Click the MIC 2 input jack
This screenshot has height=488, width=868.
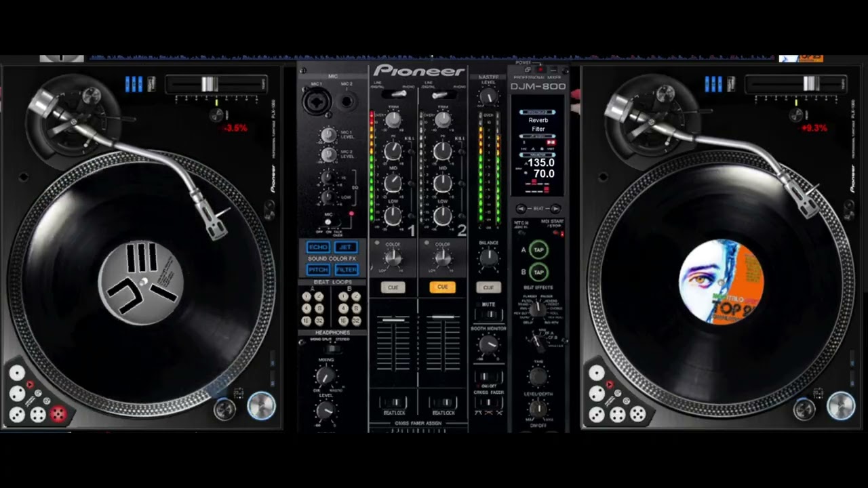(347, 102)
